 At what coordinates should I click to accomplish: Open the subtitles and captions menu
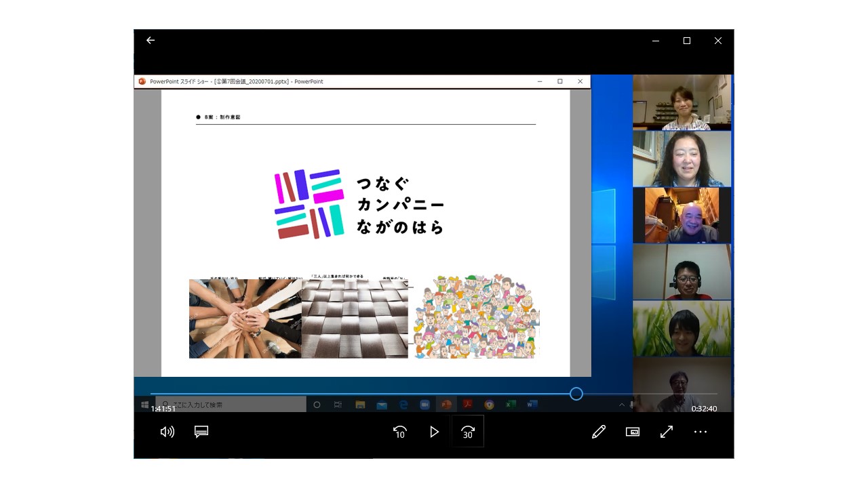201,432
